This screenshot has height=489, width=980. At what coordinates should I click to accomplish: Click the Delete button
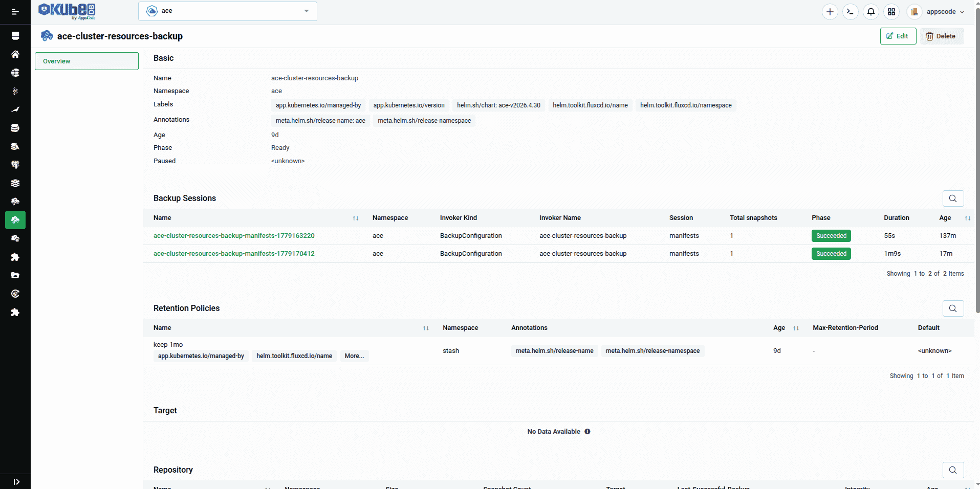pos(942,36)
